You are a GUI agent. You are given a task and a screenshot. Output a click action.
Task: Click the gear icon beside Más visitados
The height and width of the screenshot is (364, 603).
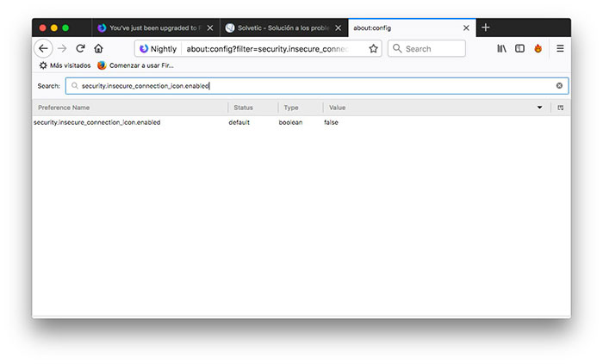pyautogui.click(x=43, y=65)
